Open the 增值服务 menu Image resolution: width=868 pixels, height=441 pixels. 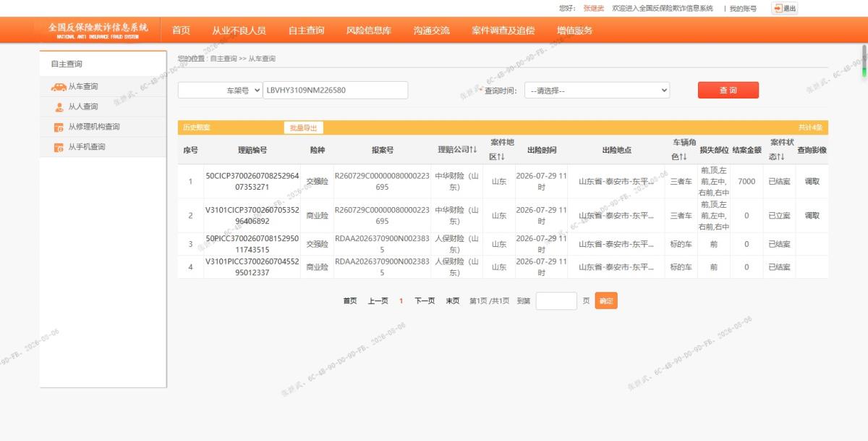coord(575,30)
